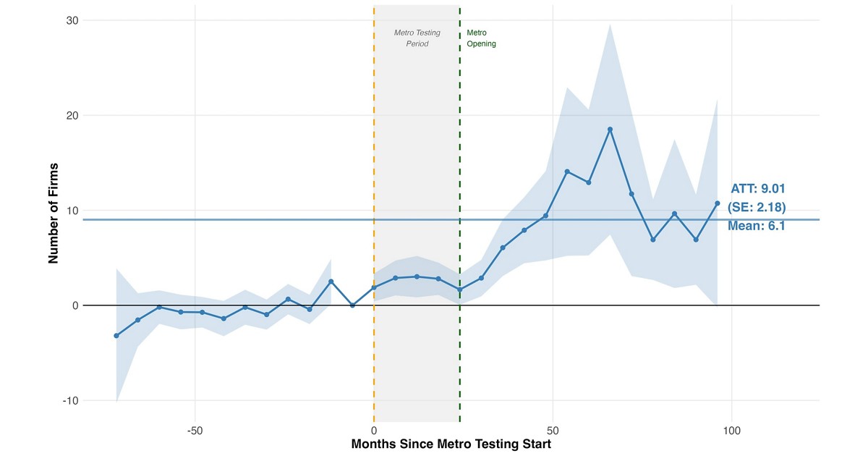Click the 30 tick label on y-axis
Image resolution: width=868 pixels, height=456 pixels.
[x=70, y=20]
